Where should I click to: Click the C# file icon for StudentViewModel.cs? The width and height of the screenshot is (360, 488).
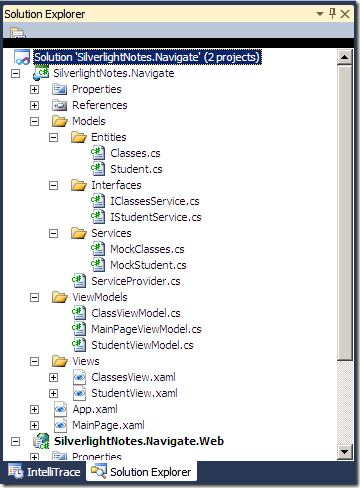click(79, 345)
